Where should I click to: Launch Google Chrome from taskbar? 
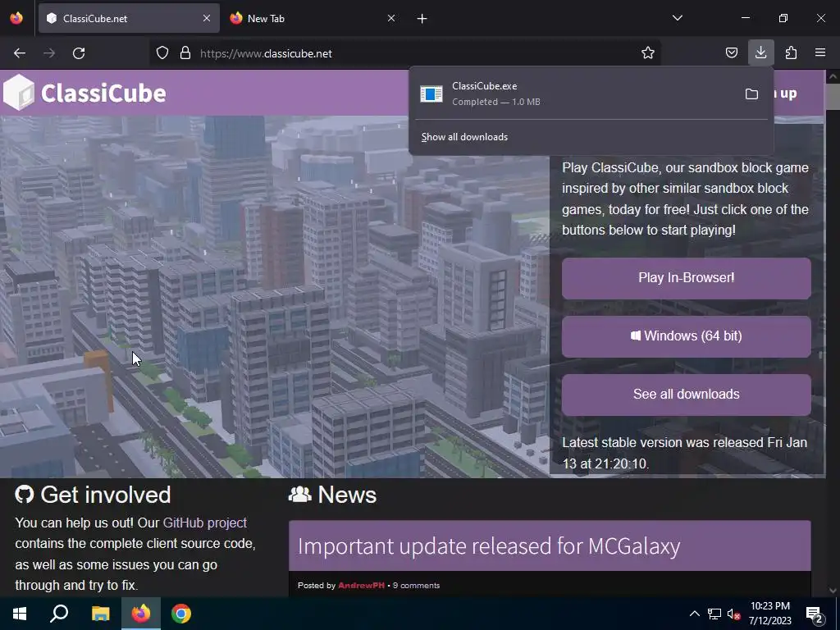[181, 614]
